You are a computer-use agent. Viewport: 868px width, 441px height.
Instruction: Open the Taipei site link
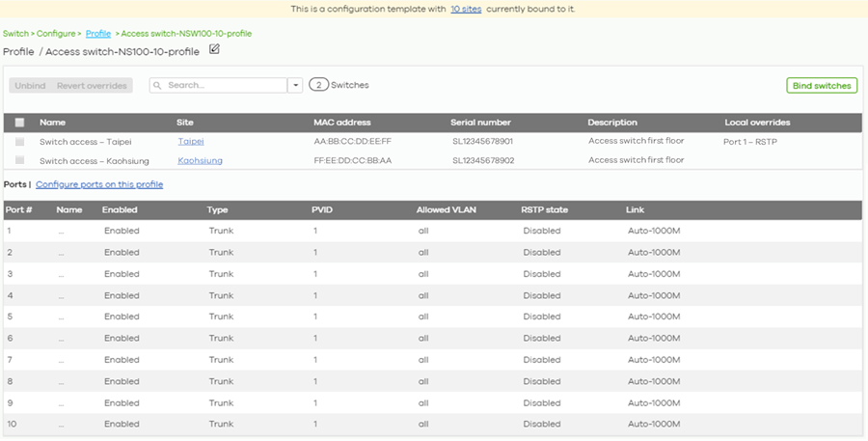[x=190, y=141]
